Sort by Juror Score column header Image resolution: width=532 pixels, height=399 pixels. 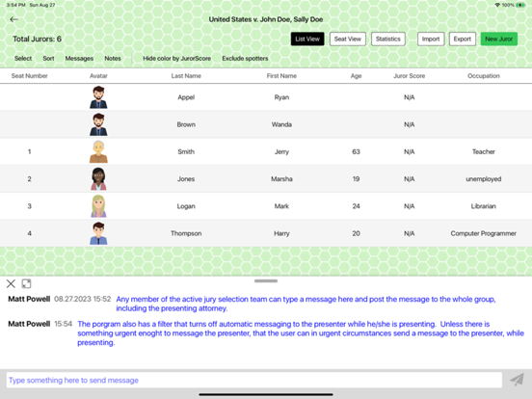410,76
